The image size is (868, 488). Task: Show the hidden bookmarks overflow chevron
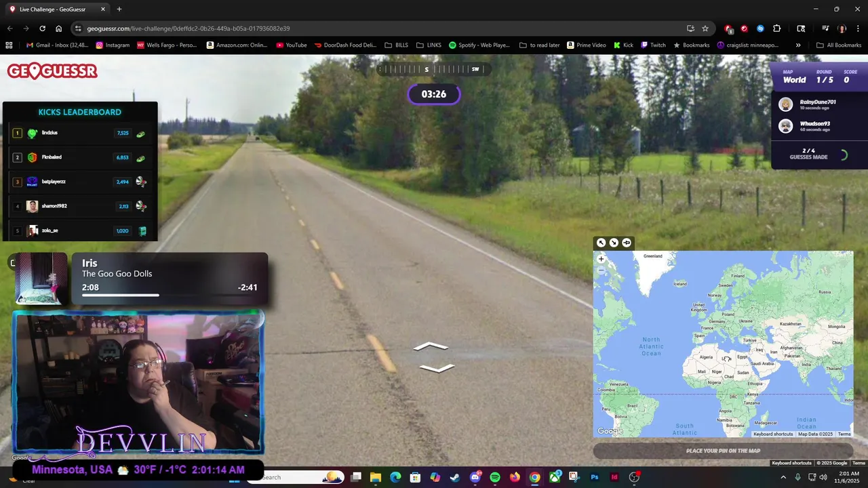[798, 45]
